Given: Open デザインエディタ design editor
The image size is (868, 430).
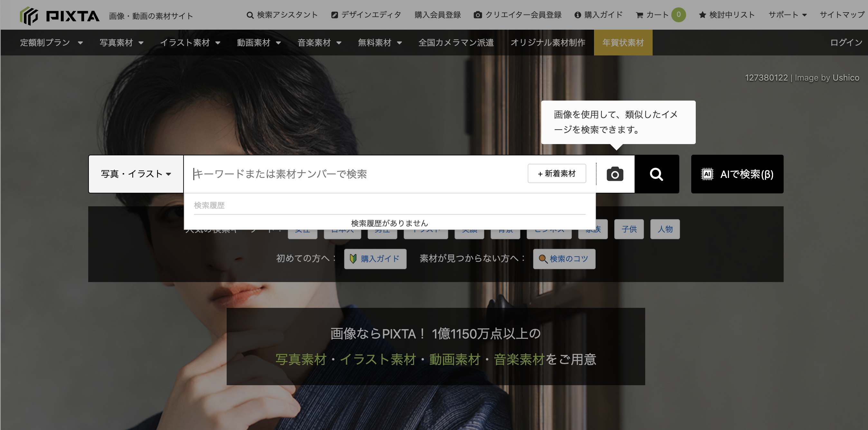Looking at the screenshot, I should pyautogui.click(x=366, y=15).
